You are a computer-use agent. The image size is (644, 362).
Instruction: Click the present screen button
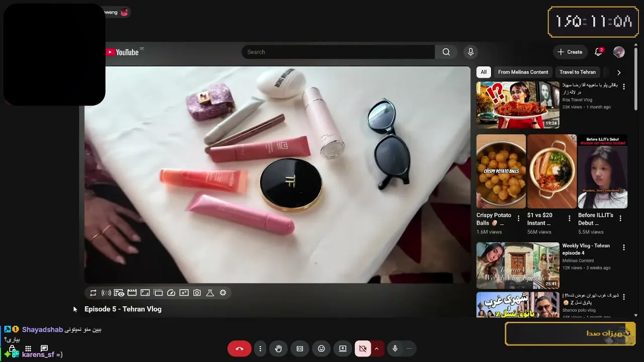[343, 348]
